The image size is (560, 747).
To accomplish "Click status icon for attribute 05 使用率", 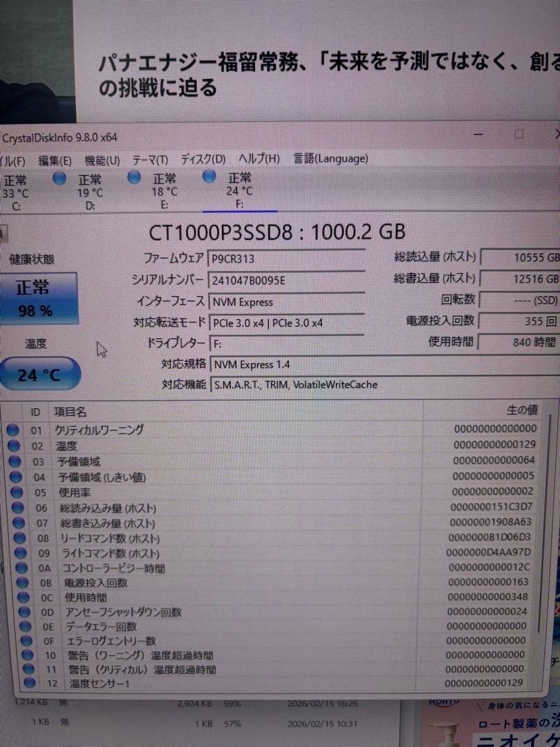I will (x=17, y=492).
